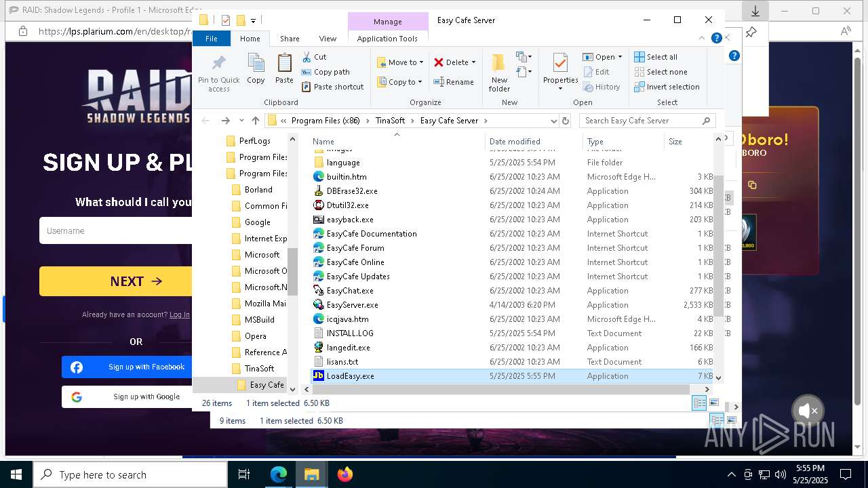Click Select all in the ribbon
This screenshot has height=488, width=868.
(656, 57)
